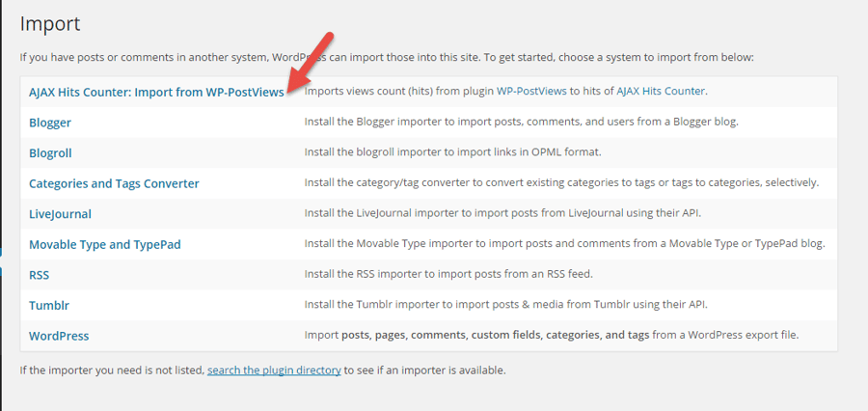Open the Blogger importer link
Viewport: 868px width, 411px height.
point(50,123)
